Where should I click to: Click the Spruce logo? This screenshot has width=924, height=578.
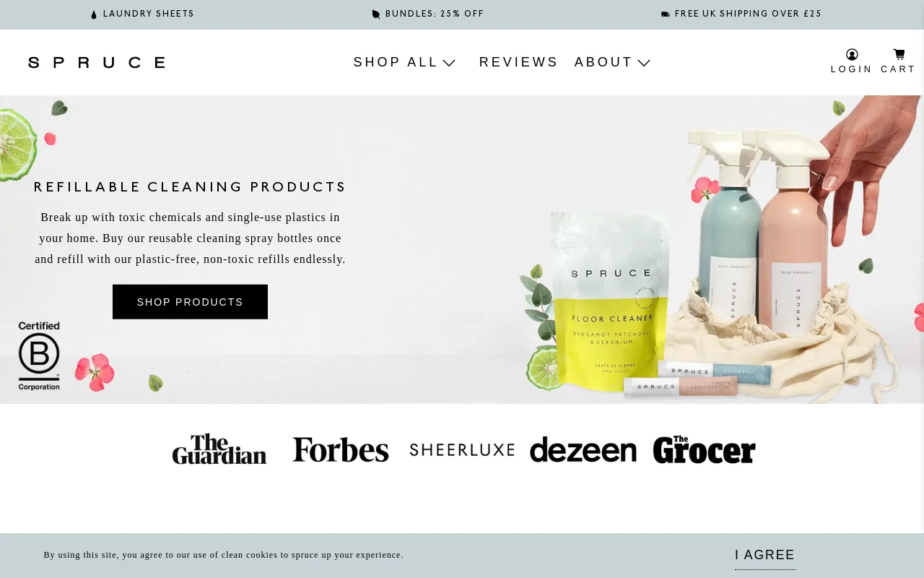pos(97,62)
